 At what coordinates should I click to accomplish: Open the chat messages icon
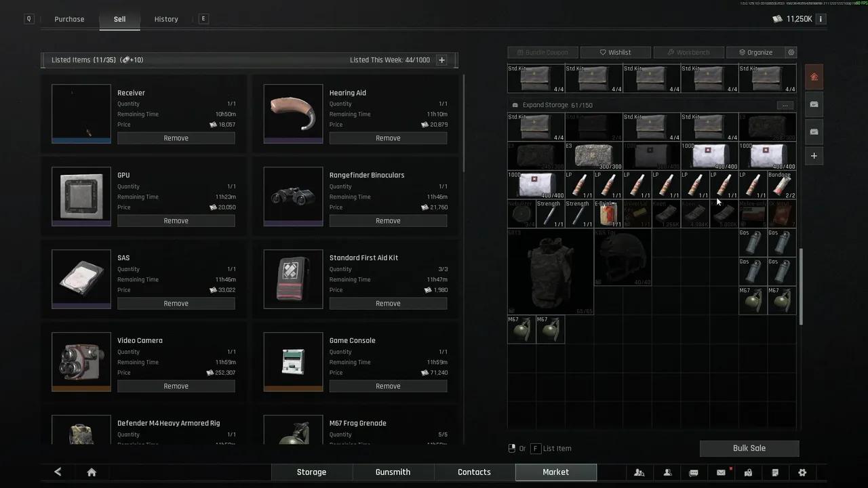(694, 472)
